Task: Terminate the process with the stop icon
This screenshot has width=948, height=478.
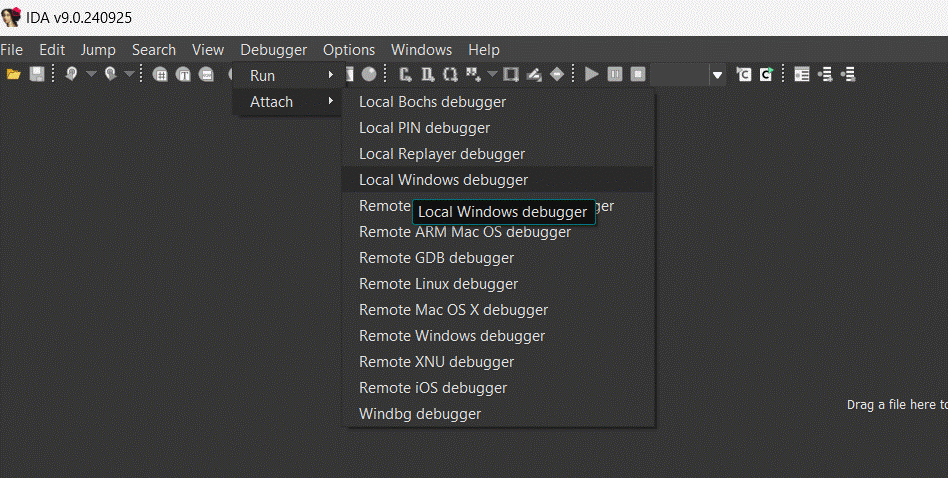Action: 638,74
